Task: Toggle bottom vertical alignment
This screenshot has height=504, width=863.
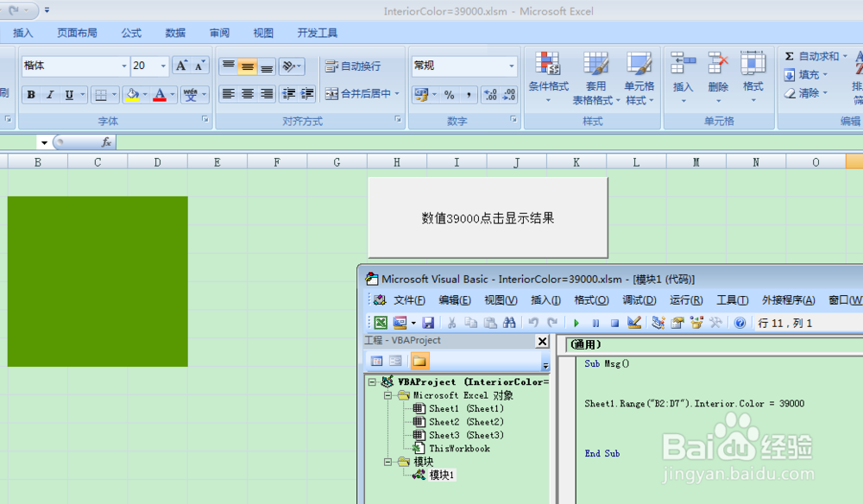Action: point(267,66)
